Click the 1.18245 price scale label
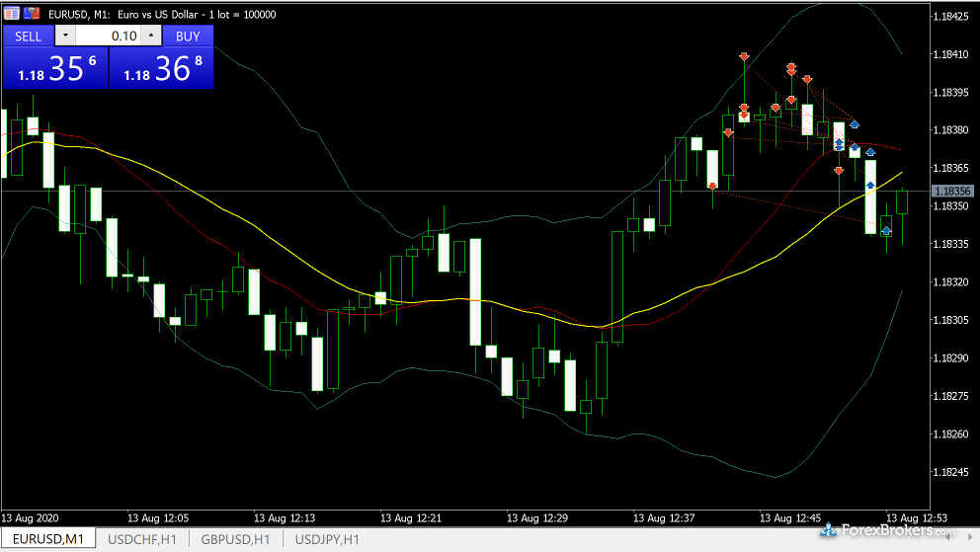 point(950,472)
